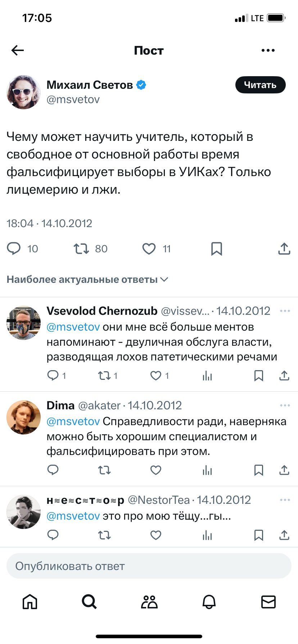Tap the Опубликовать ответ reply field
Image resolution: width=298 pixels, height=644 pixels.
pyautogui.click(x=149, y=566)
